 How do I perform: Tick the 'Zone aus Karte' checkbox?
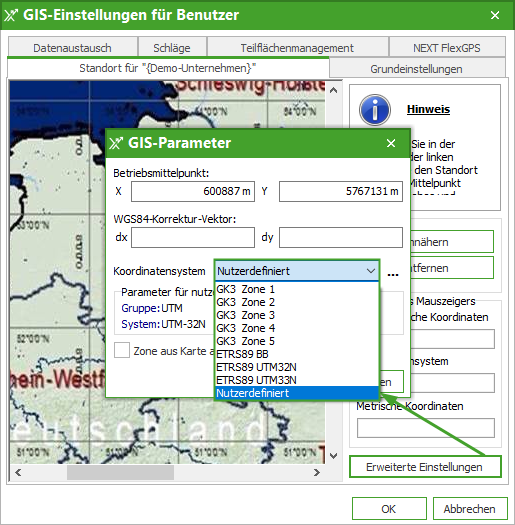coord(122,350)
